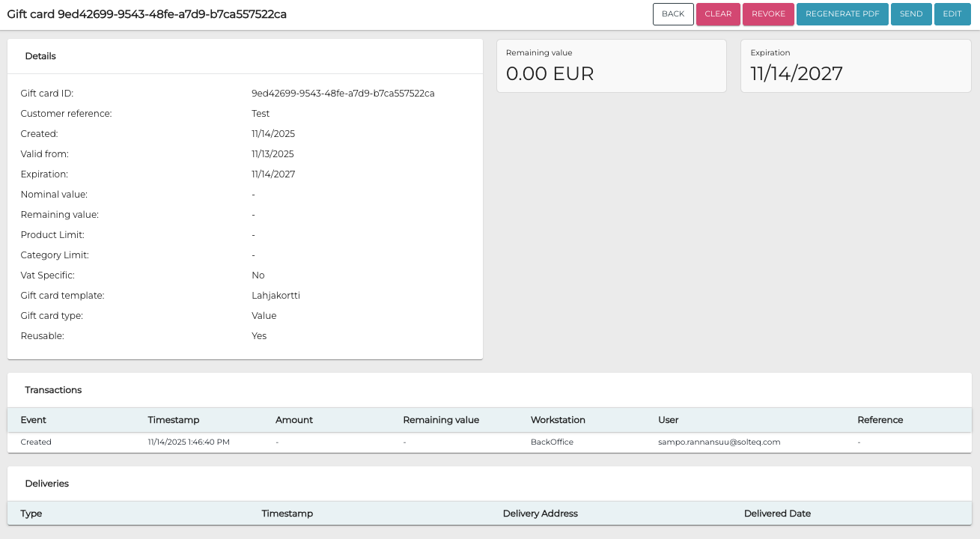This screenshot has height=539, width=980.
Task: Click the Remaining value 0.00 EUR card
Action: (611, 66)
